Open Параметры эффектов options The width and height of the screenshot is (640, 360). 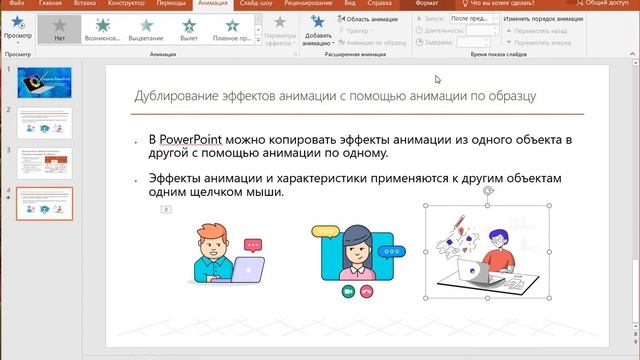point(280,31)
